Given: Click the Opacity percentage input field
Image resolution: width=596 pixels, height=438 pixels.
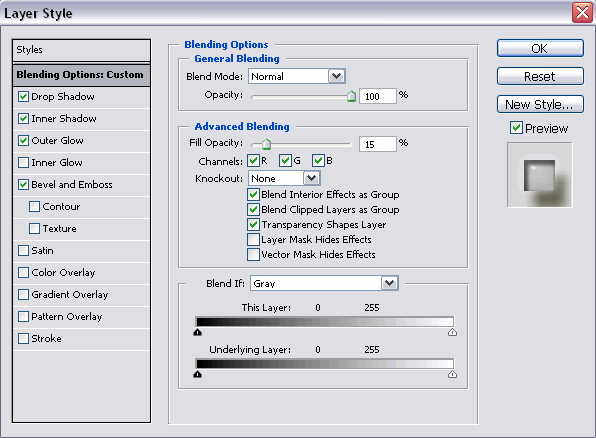Looking at the screenshot, I should [378, 96].
